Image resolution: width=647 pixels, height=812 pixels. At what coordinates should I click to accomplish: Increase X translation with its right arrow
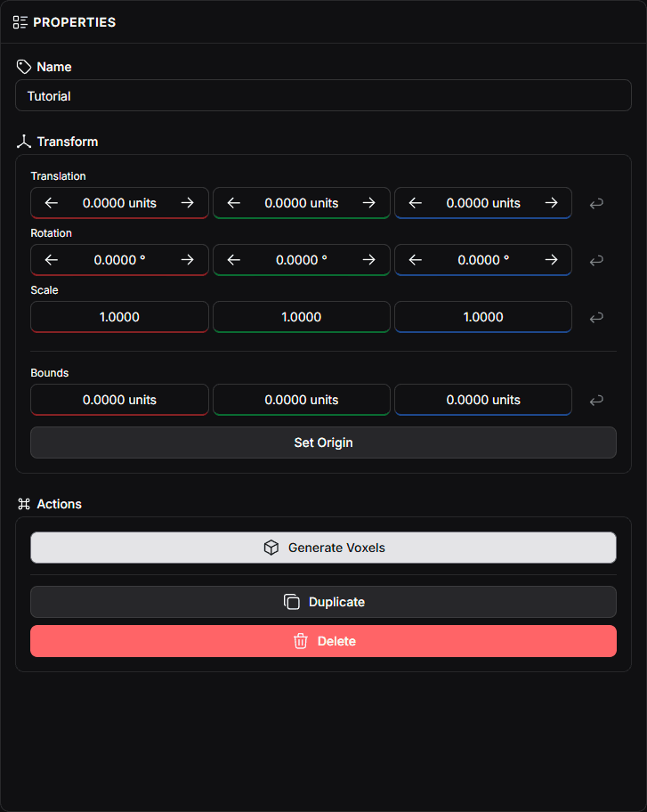(x=187, y=203)
